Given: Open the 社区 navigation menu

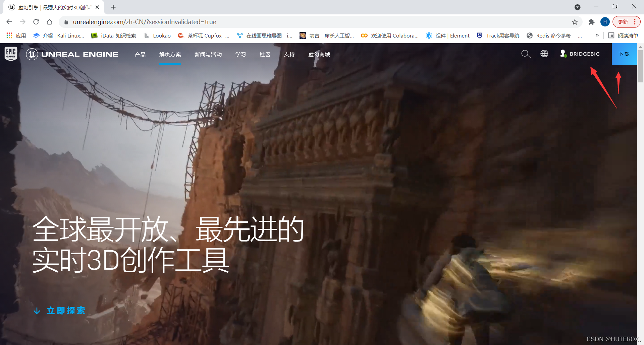Looking at the screenshot, I should click(265, 54).
